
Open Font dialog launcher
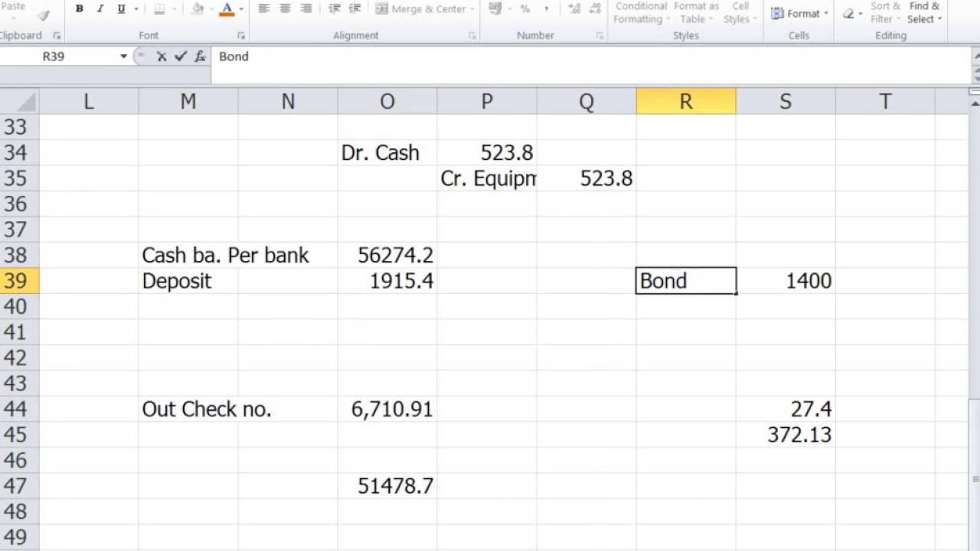point(241,36)
